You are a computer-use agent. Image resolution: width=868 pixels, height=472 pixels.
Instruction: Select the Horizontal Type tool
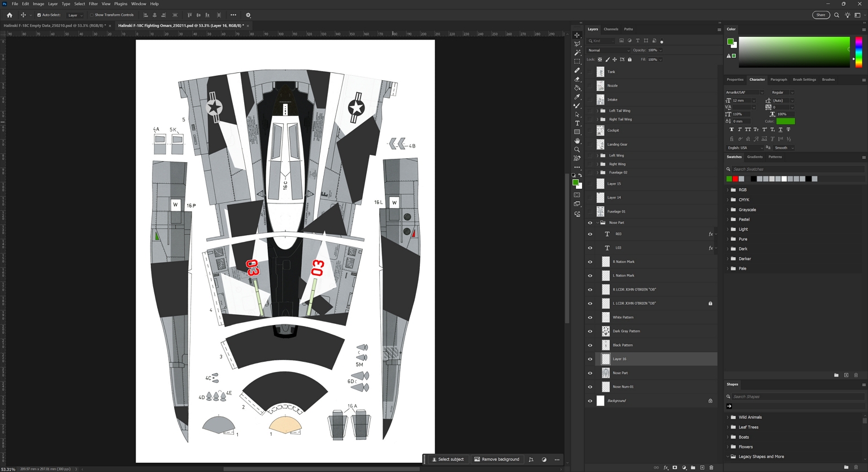click(577, 123)
